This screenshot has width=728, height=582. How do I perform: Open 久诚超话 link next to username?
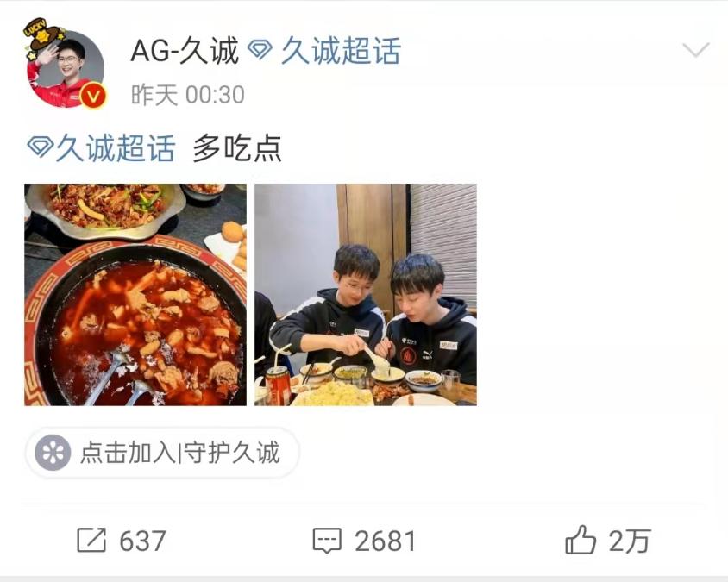(x=341, y=51)
